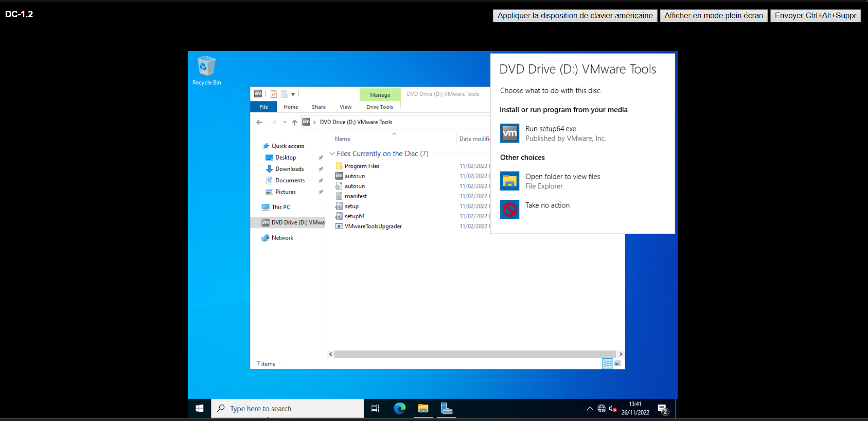Select the autorun file with VMware icon

(x=339, y=176)
